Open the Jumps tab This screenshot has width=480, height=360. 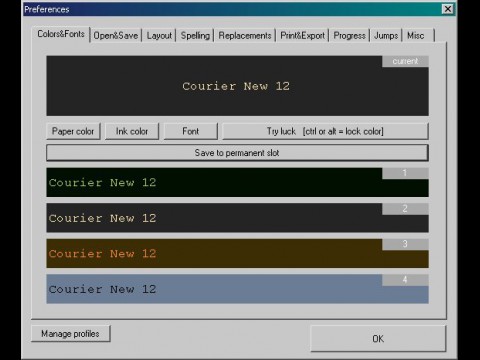[386, 35]
